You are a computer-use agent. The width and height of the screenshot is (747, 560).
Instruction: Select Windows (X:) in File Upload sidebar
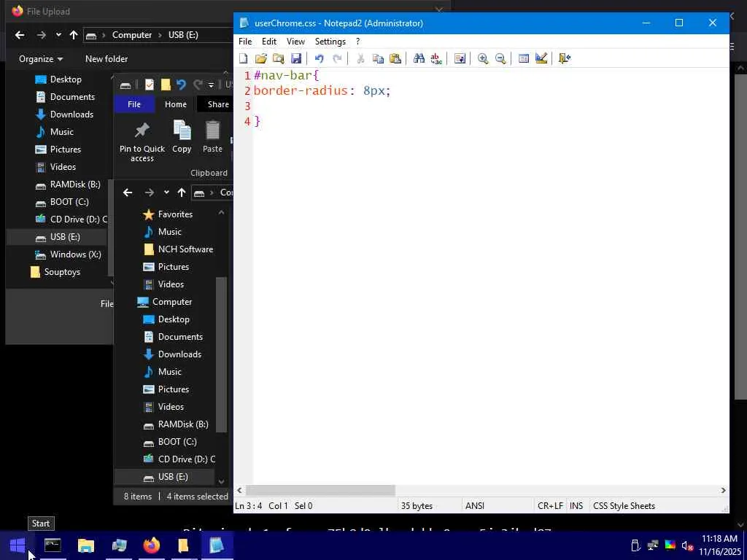[x=68, y=254]
